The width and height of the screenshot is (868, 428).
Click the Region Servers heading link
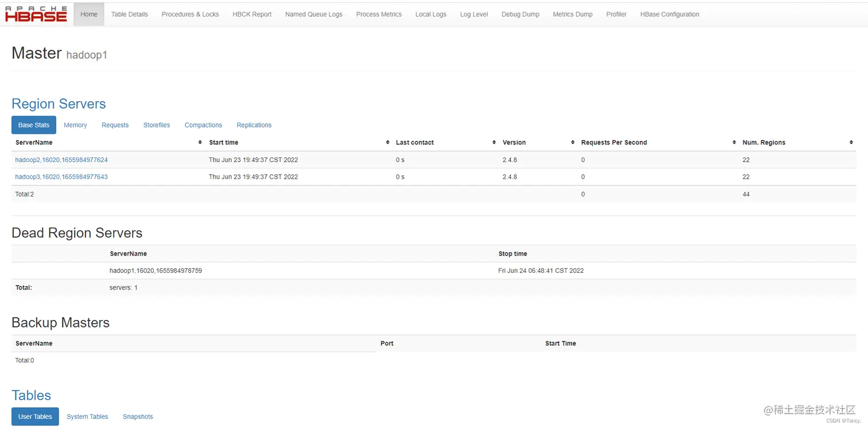coord(59,104)
